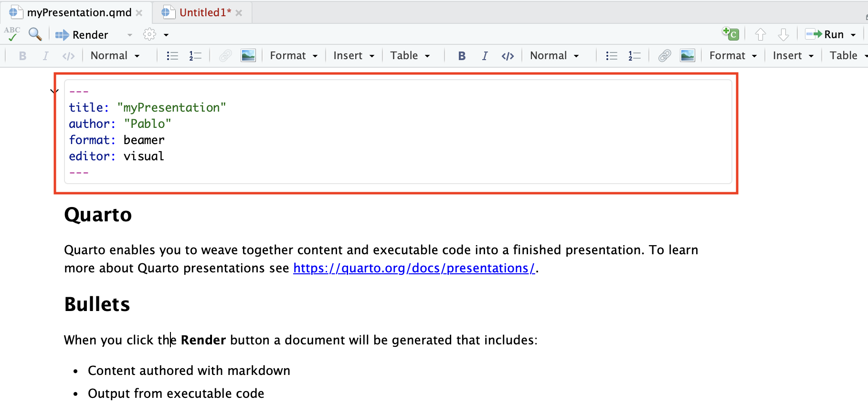The image size is (868, 415).
Task: Click the author: "Pablo" YAML line
Action: pos(120,124)
